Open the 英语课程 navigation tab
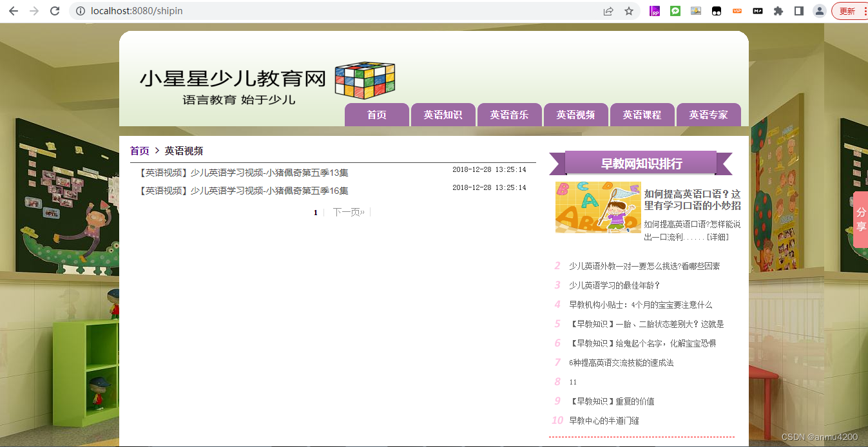This screenshot has width=868, height=447. point(642,115)
